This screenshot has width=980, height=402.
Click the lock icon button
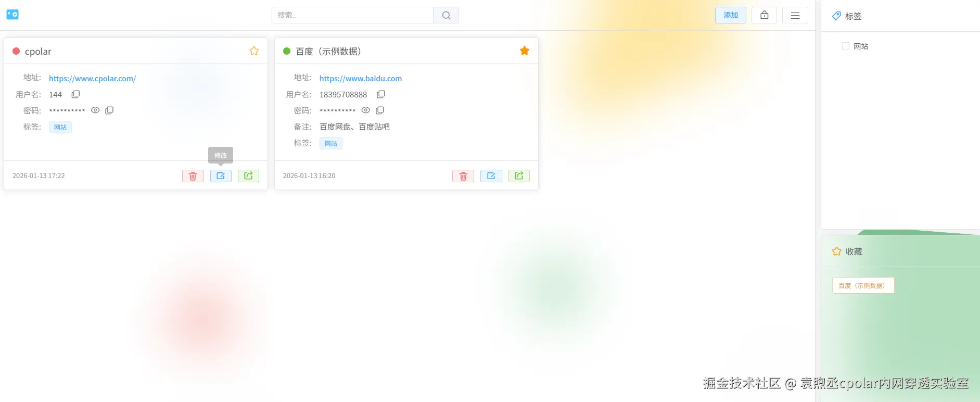click(x=764, y=15)
